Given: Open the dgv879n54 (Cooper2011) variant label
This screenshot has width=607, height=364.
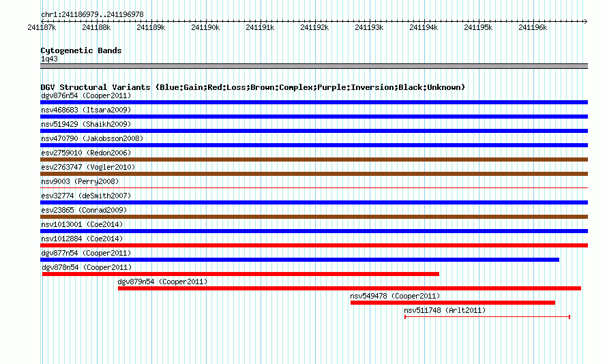Looking at the screenshot, I should pyautogui.click(x=162, y=282).
